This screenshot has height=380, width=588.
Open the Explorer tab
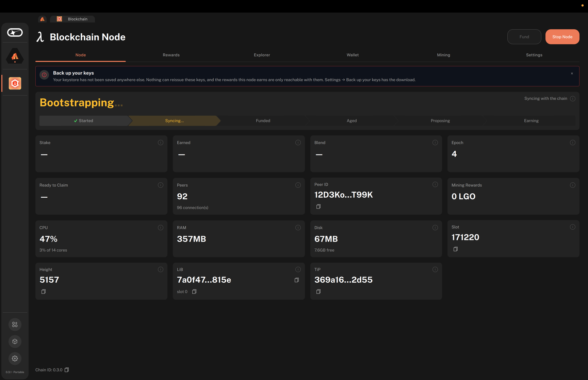pos(262,55)
